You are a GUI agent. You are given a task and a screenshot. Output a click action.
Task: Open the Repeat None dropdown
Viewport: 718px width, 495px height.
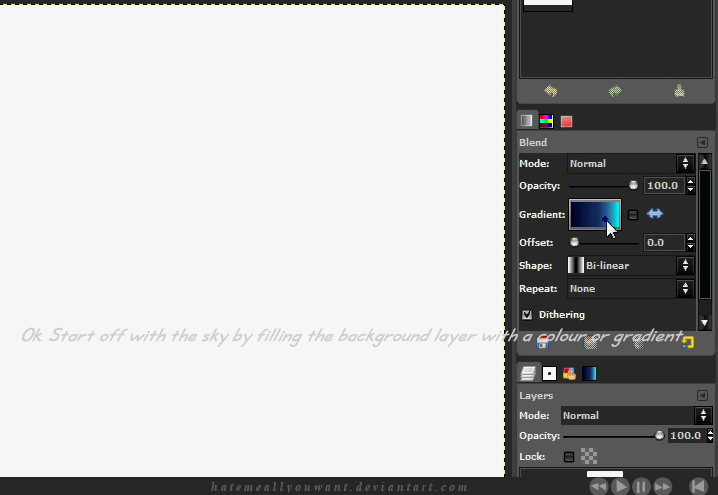click(x=630, y=288)
